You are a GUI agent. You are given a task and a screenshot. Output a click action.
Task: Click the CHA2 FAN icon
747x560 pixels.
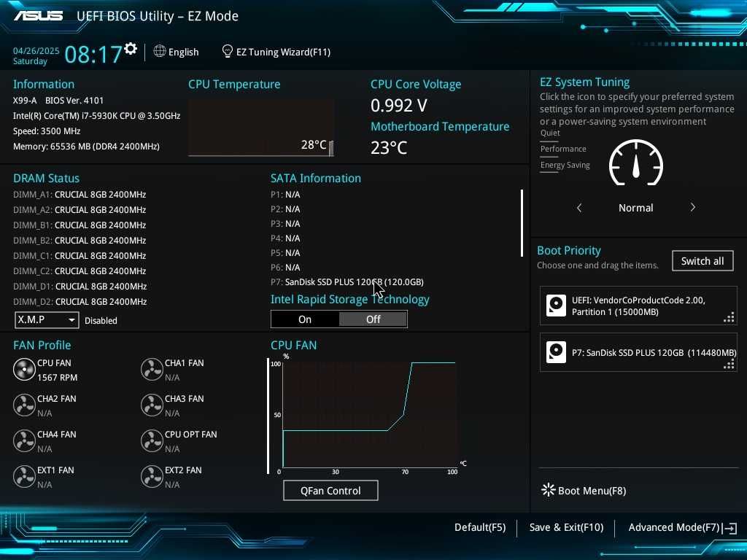[24, 405]
